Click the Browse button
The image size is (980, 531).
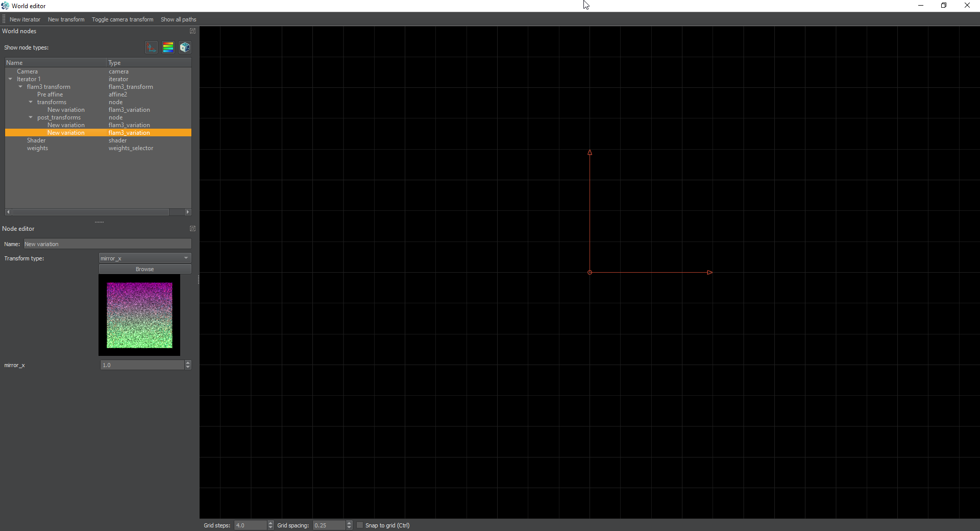[145, 269]
